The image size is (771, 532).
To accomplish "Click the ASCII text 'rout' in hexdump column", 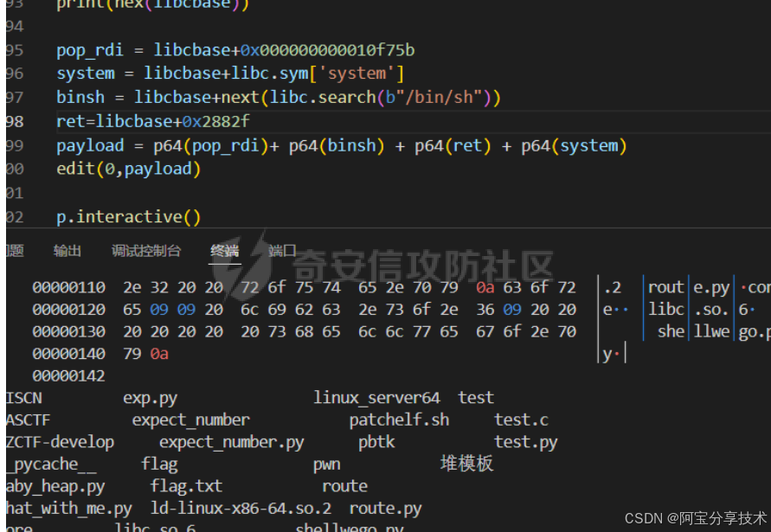I will pos(665,287).
